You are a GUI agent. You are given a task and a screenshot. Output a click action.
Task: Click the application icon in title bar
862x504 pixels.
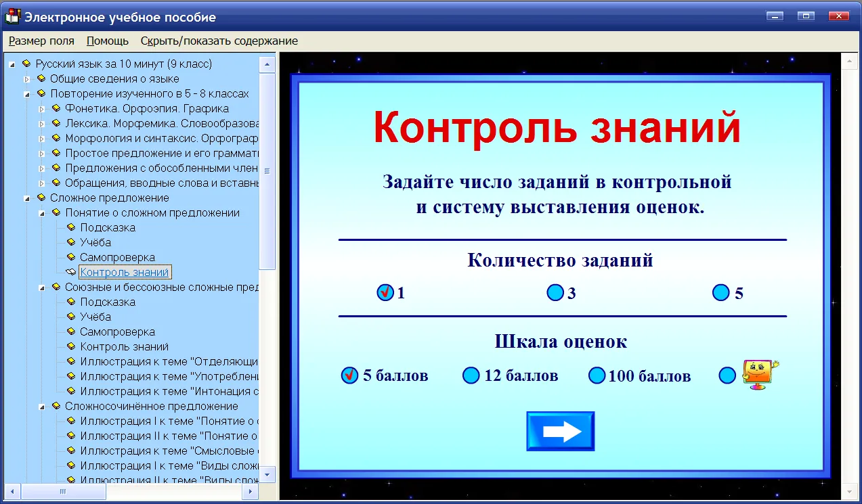click(x=12, y=17)
